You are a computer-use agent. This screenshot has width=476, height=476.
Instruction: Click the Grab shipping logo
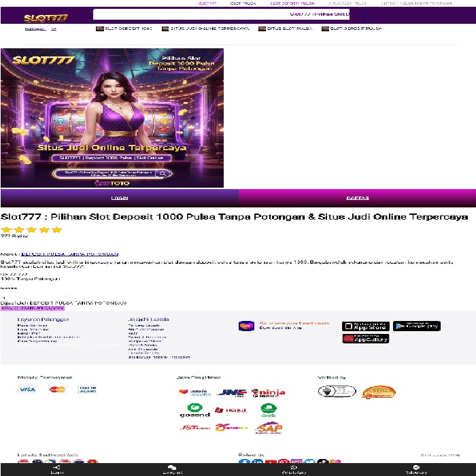269,410
